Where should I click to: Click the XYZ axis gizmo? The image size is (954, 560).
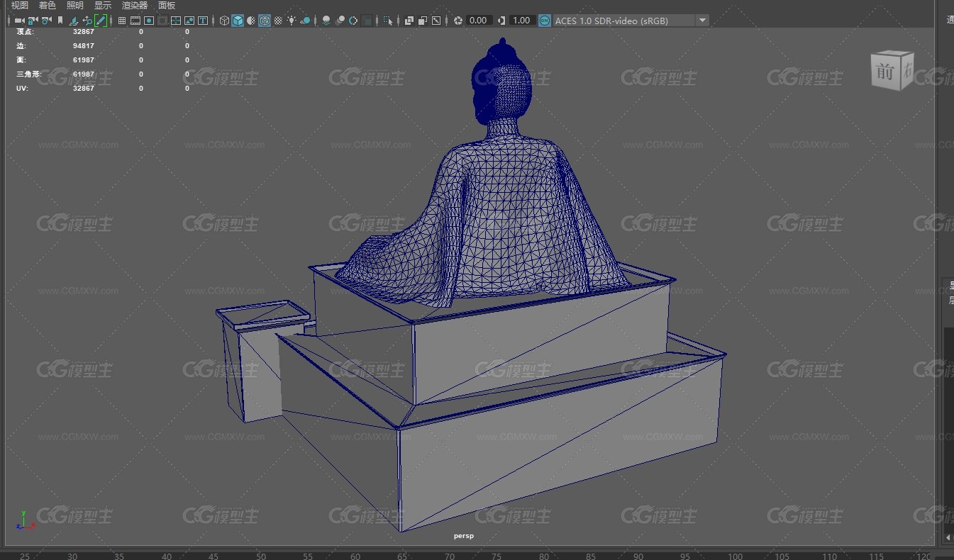coord(25,520)
